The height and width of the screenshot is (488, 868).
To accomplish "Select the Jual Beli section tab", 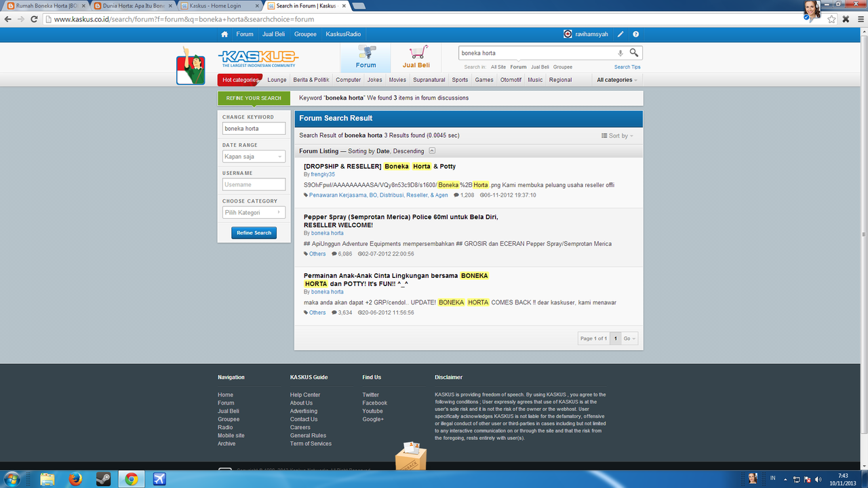I will 416,58.
